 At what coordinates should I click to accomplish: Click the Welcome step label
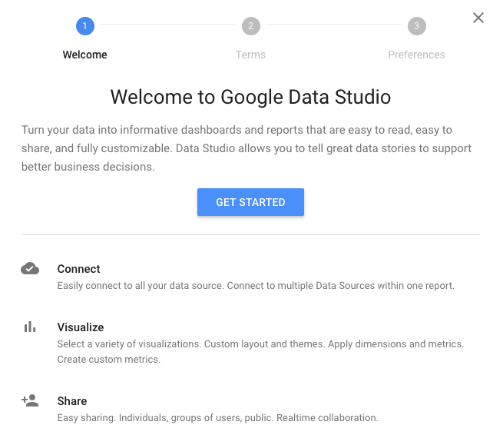pyautogui.click(x=84, y=55)
